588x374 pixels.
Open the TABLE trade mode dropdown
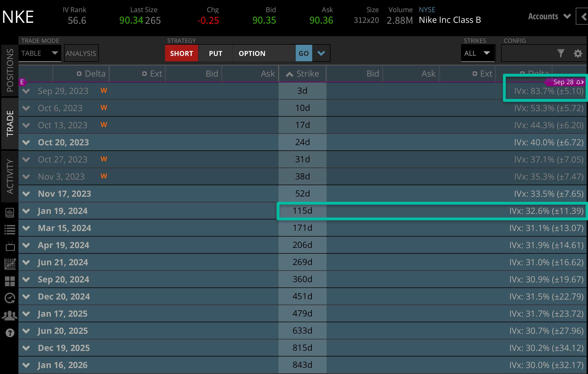click(39, 53)
